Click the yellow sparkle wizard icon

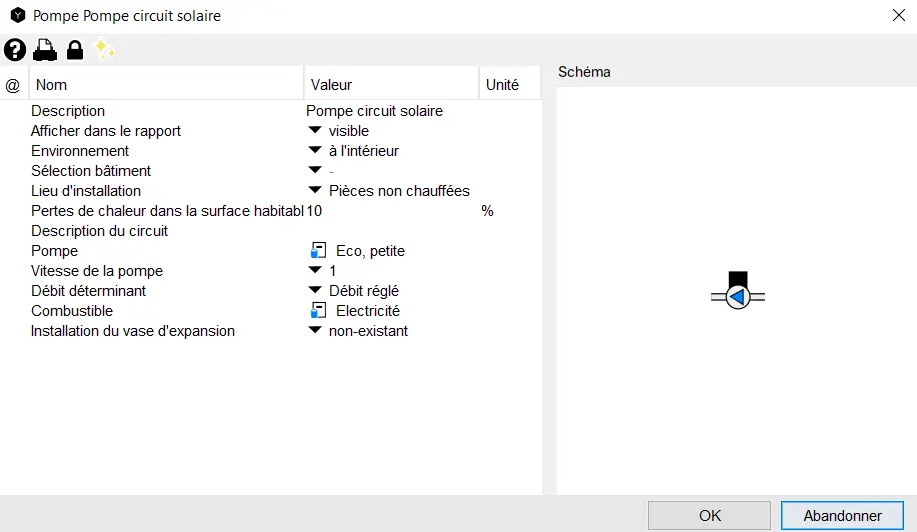104,49
